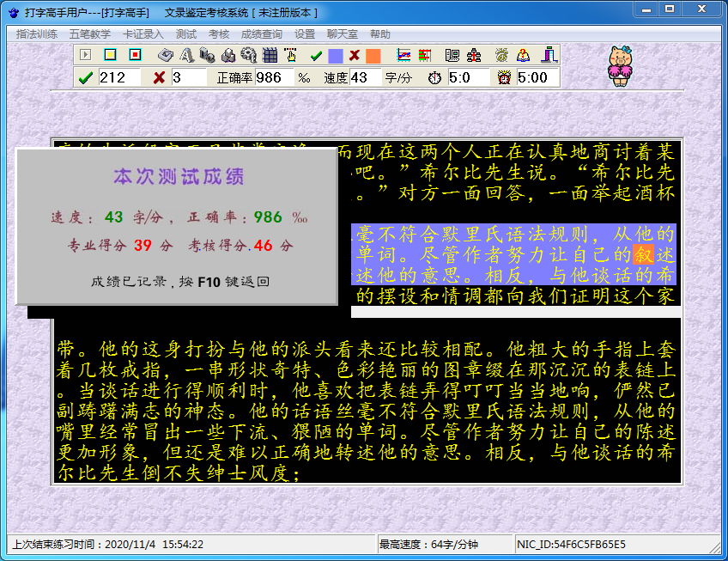Open the 卡证录入 menu

[x=143, y=34]
